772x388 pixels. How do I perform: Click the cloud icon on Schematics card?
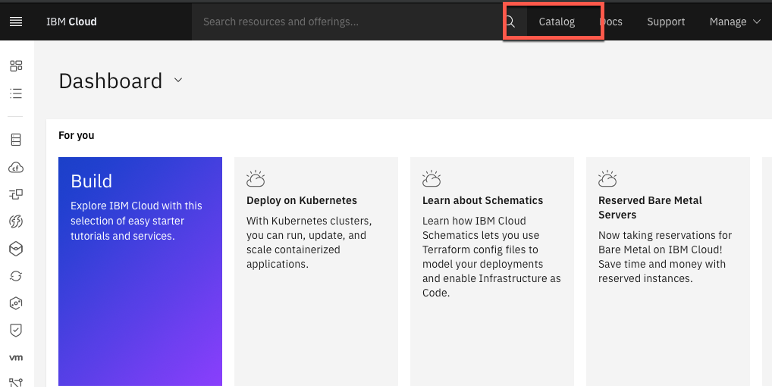(431, 179)
